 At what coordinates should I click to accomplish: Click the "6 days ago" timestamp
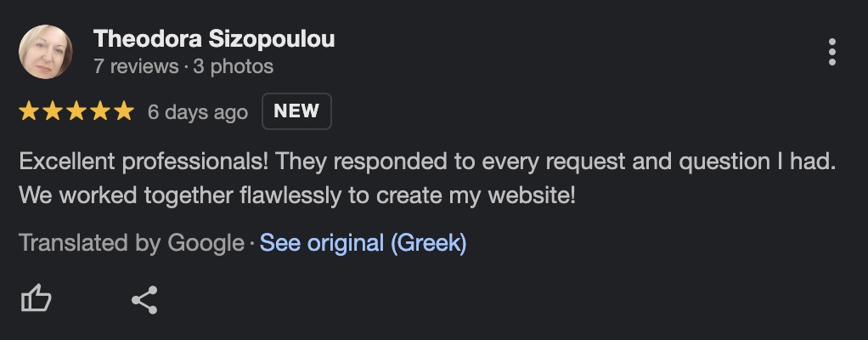[197, 111]
